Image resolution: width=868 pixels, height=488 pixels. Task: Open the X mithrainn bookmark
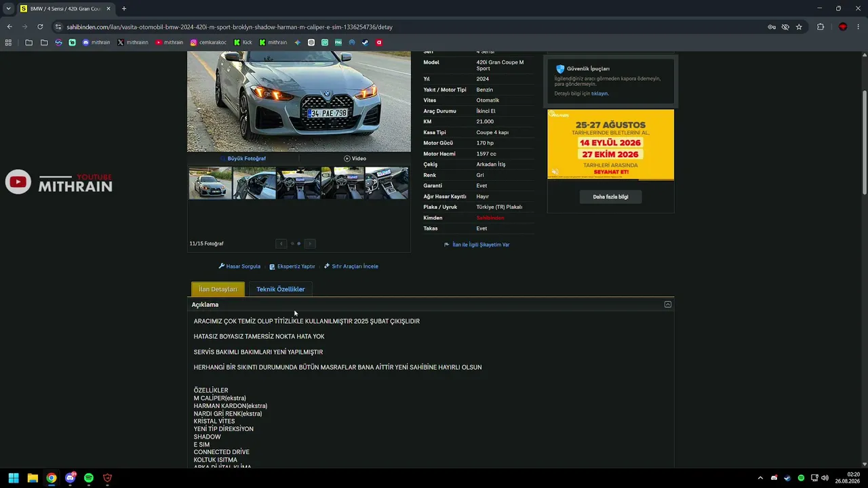[133, 42]
